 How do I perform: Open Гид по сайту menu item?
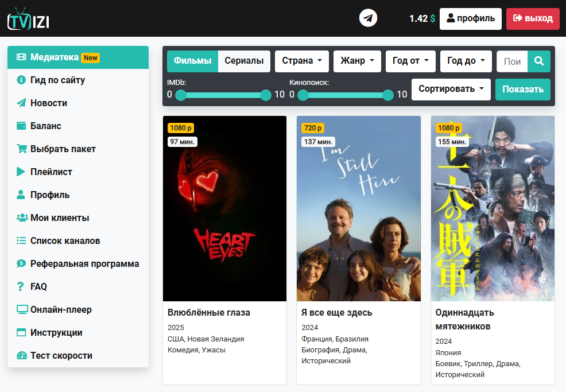click(78, 80)
